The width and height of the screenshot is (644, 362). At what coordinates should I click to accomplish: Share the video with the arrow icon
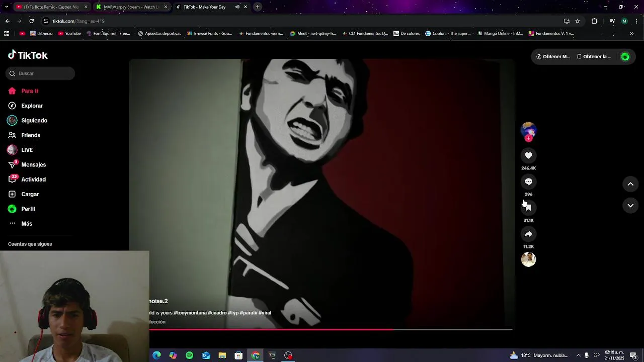click(x=528, y=234)
